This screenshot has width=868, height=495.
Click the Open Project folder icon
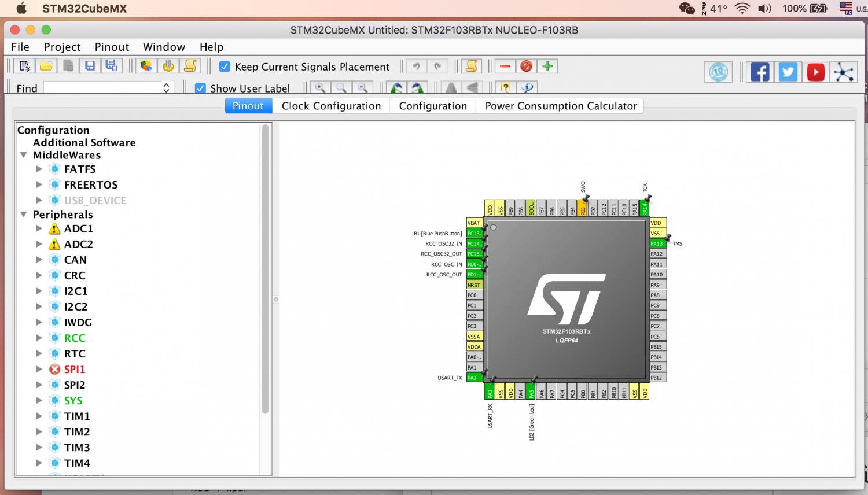(46, 66)
